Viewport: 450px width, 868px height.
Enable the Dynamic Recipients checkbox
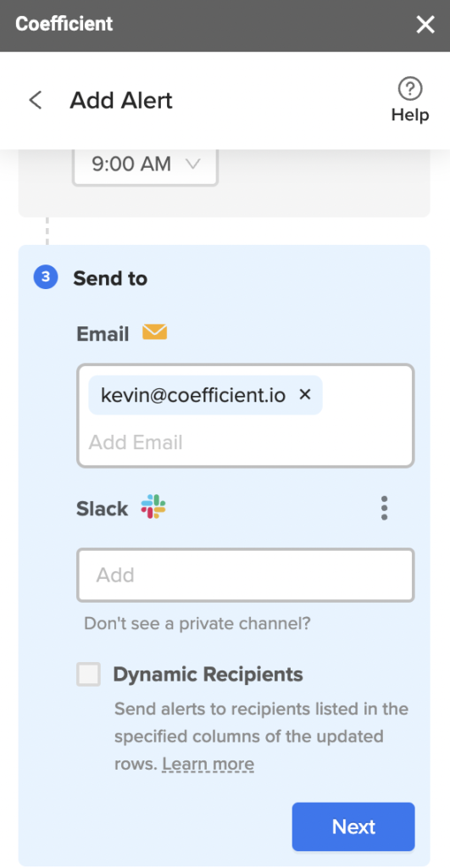tap(89, 674)
